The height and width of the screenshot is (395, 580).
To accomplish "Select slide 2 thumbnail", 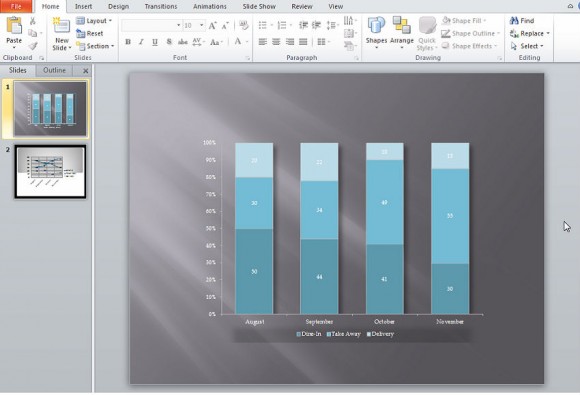I will [x=50, y=172].
